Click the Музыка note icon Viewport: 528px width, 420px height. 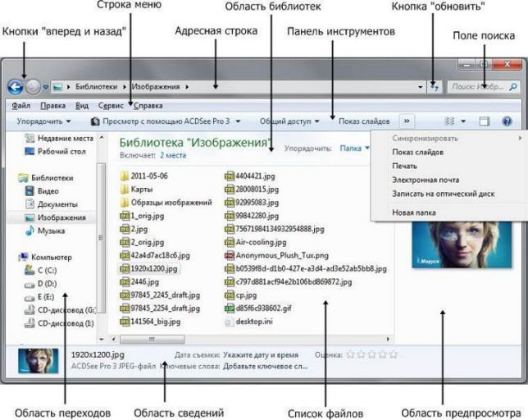[x=30, y=231]
